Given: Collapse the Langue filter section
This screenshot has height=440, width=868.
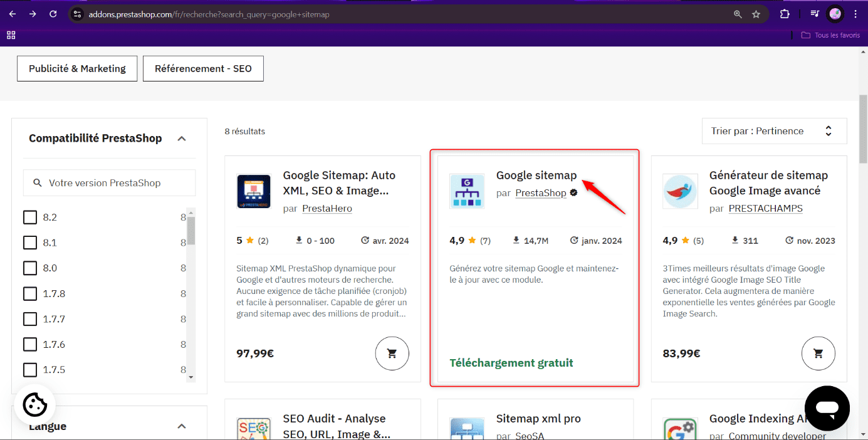Looking at the screenshot, I should pyautogui.click(x=182, y=426).
